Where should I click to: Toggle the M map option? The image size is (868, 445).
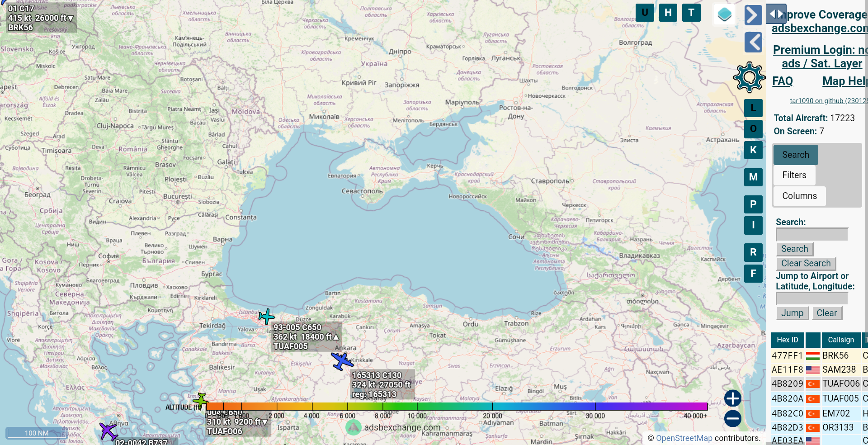point(753,177)
